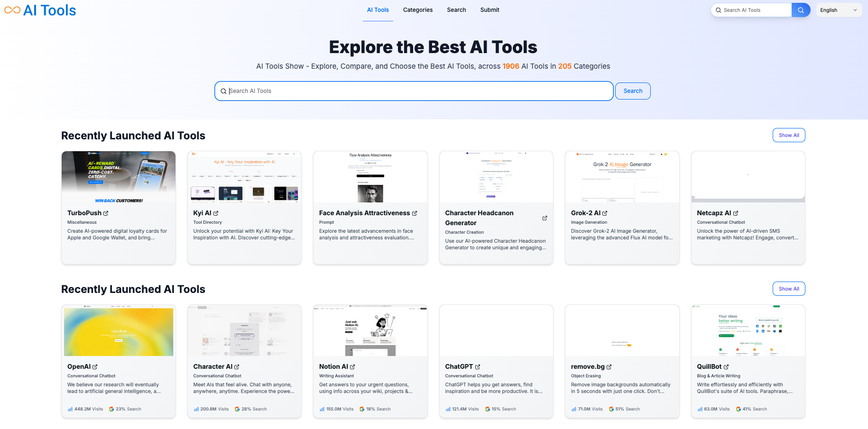Click the Google icon on Character AI card
Viewport: 868px width, 429px height.
[x=237, y=409]
